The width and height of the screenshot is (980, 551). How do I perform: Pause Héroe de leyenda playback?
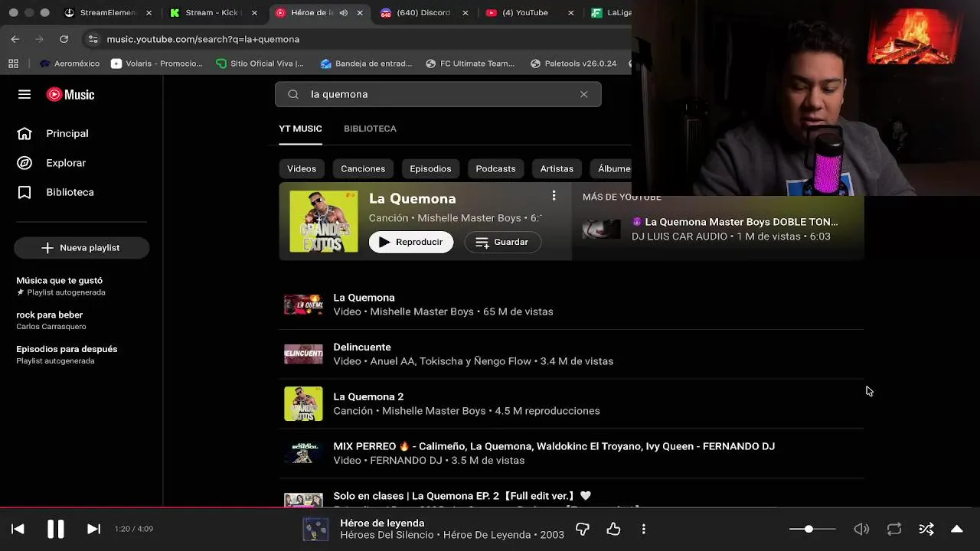point(56,529)
